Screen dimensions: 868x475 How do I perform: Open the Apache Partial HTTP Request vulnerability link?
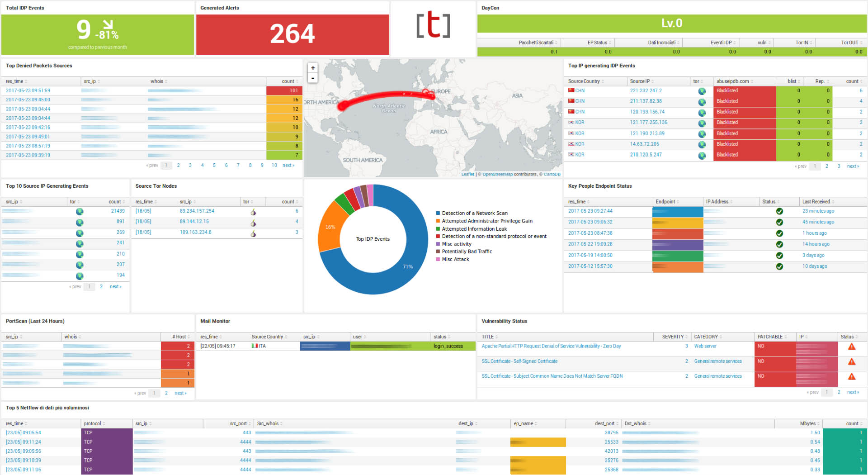[x=551, y=347]
